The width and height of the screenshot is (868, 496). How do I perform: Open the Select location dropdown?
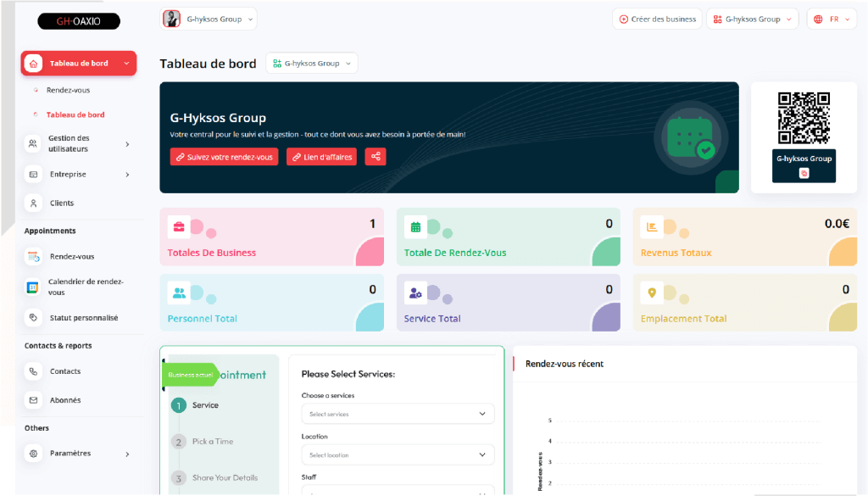pos(398,455)
